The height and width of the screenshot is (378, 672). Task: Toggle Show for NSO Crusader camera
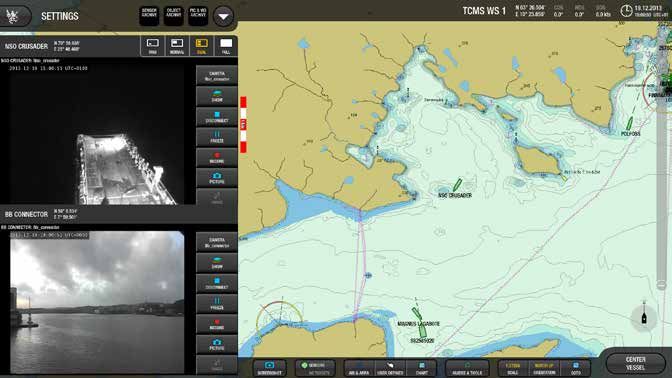click(x=217, y=96)
